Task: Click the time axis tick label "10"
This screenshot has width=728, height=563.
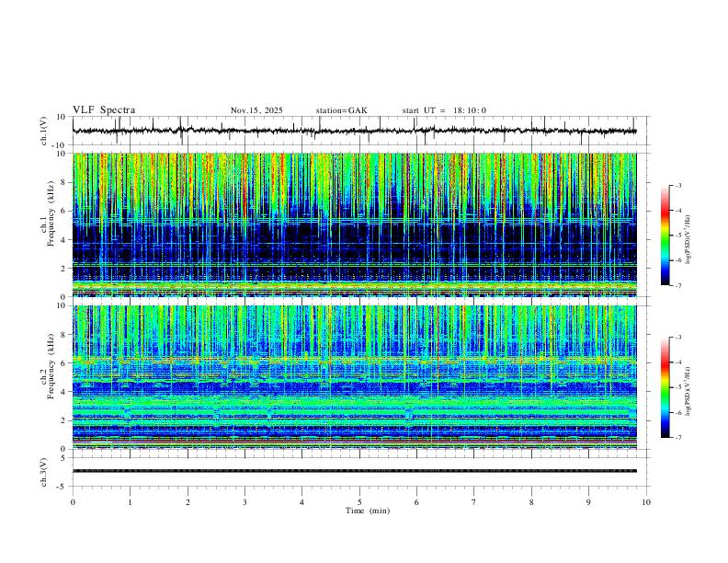Action: tap(646, 502)
